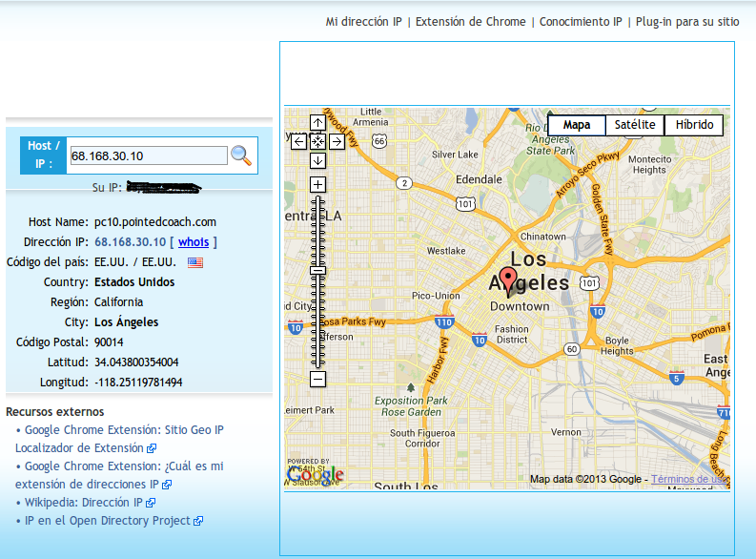Click the latitude value 34.043800354004
Screen dimensions: 756x559
pyautogui.click(x=136, y=362)
